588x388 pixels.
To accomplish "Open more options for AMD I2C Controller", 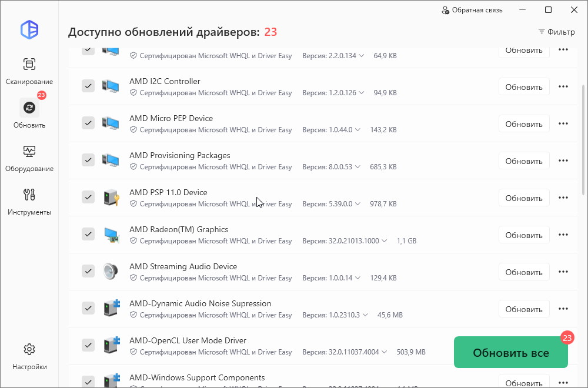I will pyautogui.click(x=563, y=86).
